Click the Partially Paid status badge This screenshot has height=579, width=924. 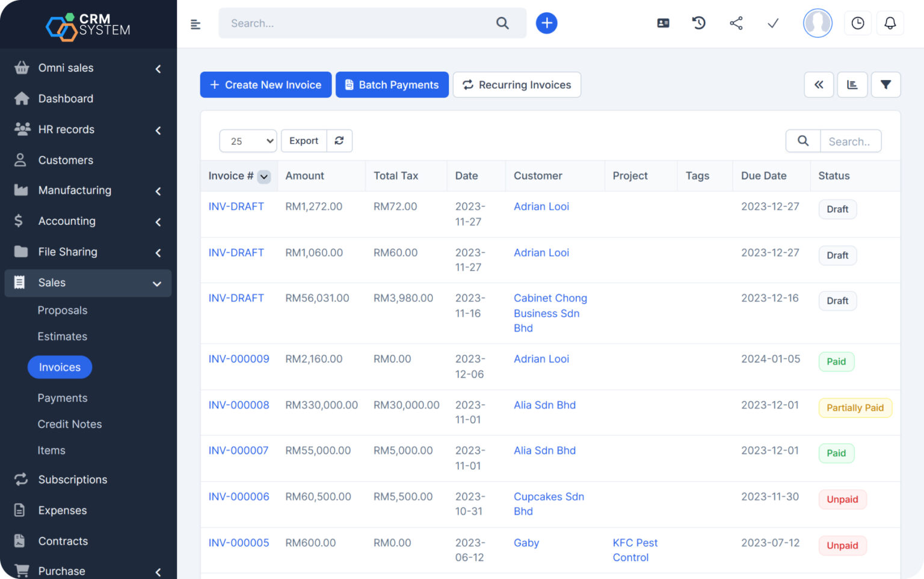pyautogui.click(x=854, y=408)
